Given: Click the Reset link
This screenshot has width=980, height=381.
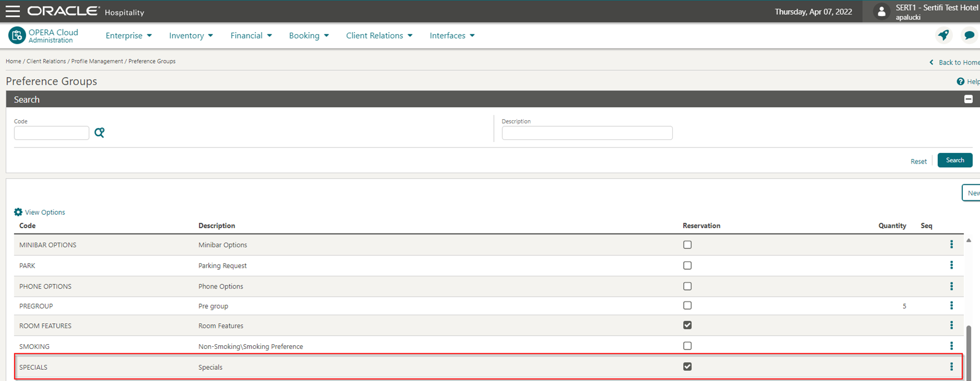Looking at the screenshot, I should (x=919, y=161).
